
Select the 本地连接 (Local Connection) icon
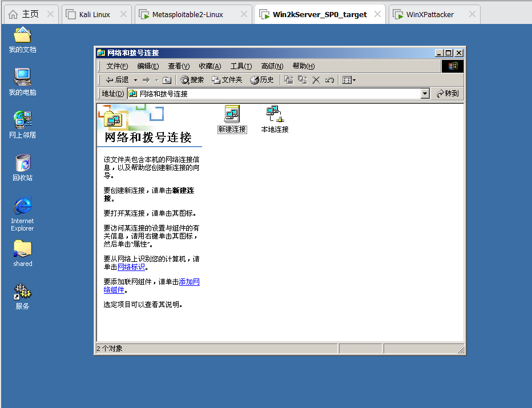point(275,119)
